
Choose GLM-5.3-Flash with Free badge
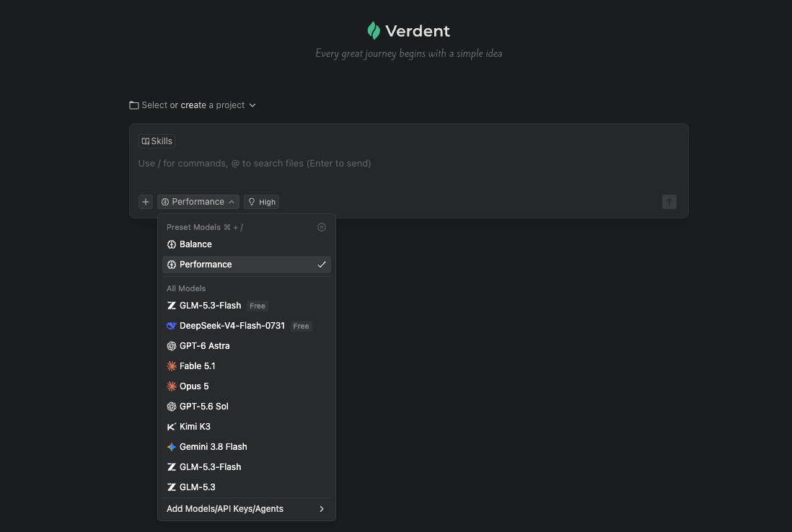click(x=247, y=306)
